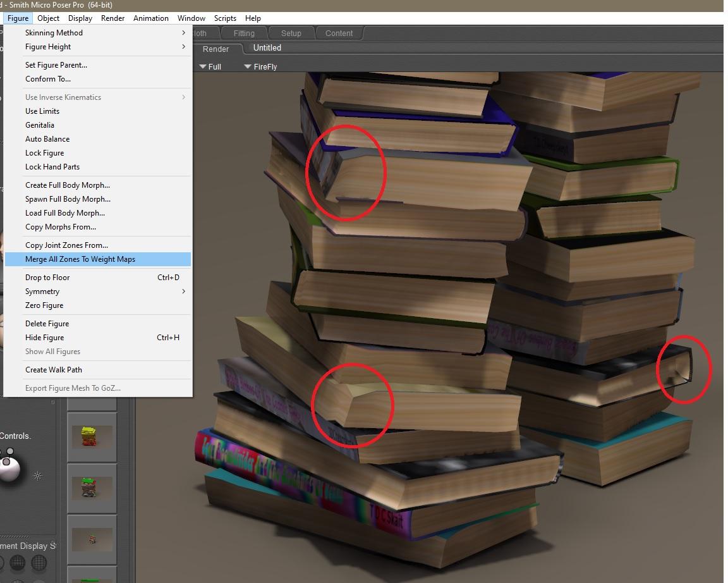Switch to the Render document tab
Viewport: 728px width, 583px height.
[216, 49]
